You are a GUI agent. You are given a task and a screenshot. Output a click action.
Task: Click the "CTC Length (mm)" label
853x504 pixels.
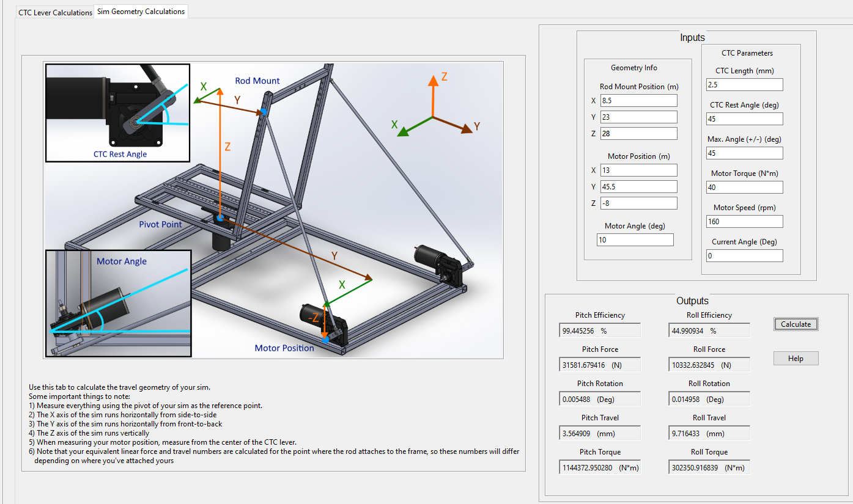click(745, 71)
